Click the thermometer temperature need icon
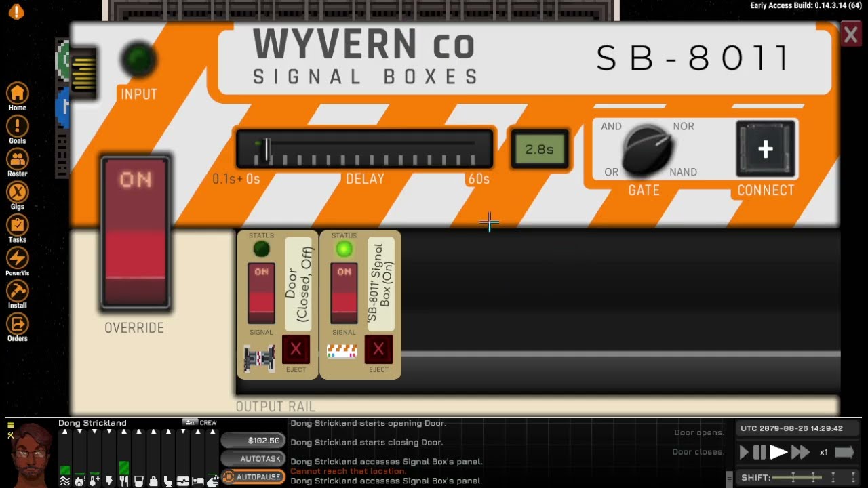Screen dimensions: 868x488 [x=94, y=481]
